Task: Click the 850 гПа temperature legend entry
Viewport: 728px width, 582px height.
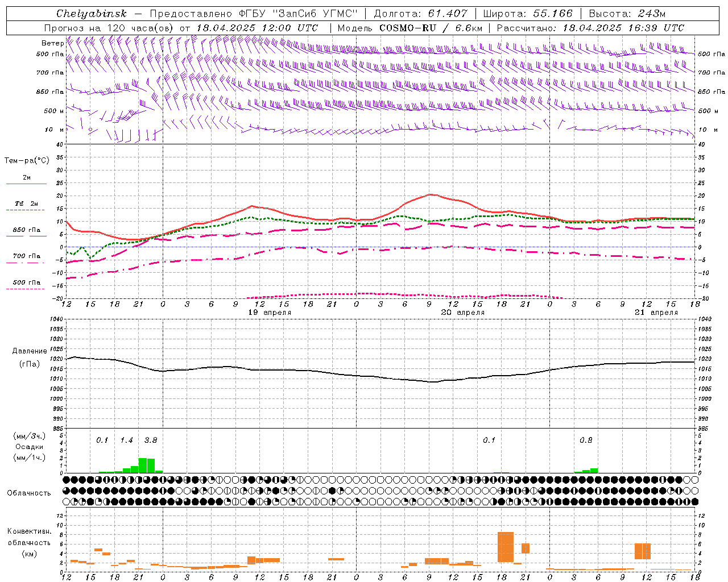Action: [27, 230]
